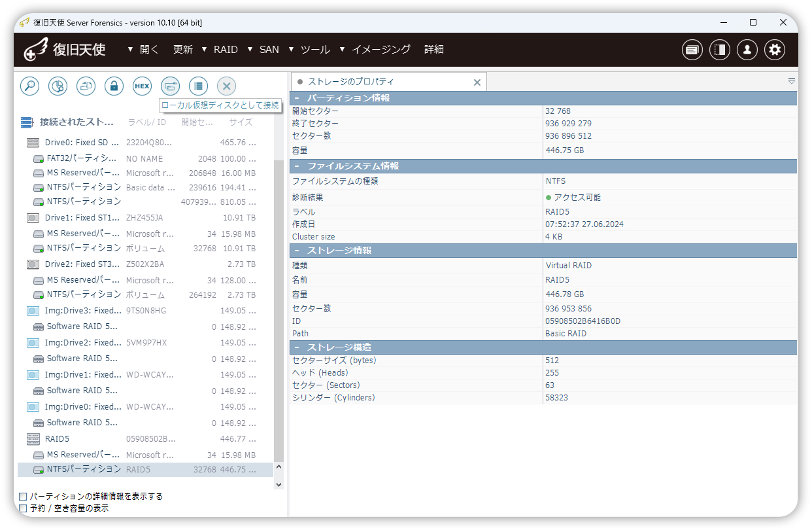Viewport: 812px width, 530px height.
Task: Click the Img:Drive1 disk image icon
Action: [33, 375]
